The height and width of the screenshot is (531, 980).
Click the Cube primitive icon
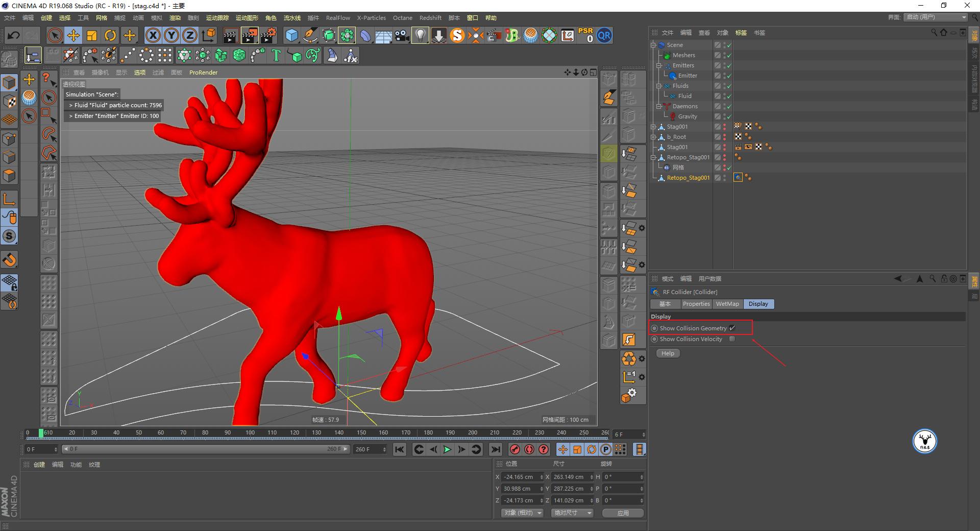pyautogui.click(x=291, y=36)
